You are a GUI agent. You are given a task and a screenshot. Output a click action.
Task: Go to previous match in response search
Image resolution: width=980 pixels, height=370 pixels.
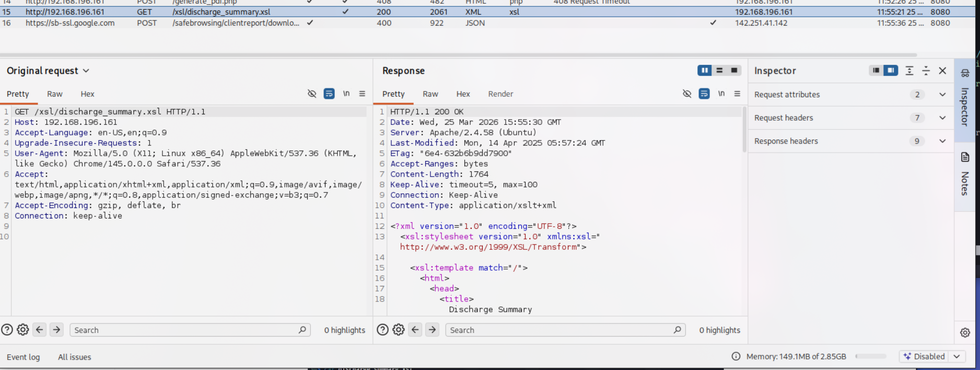(415, 330)
